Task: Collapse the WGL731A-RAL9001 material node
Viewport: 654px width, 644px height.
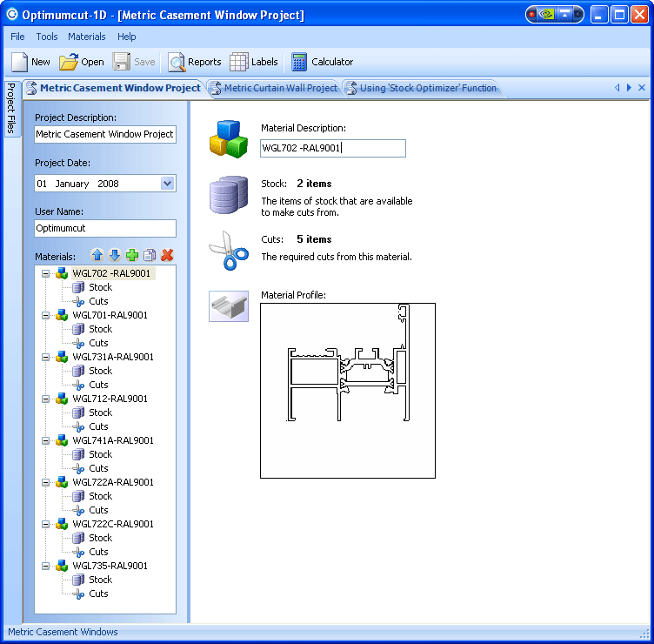Action: coord(46,357)
